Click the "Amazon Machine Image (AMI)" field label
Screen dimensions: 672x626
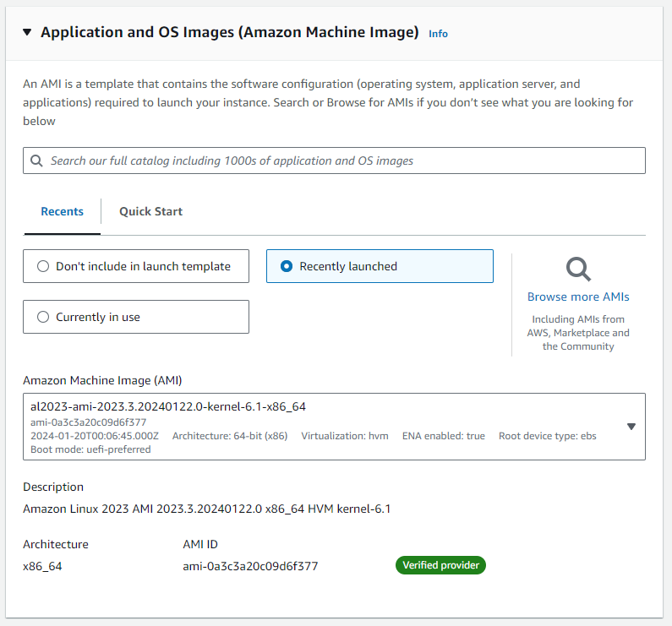[x=102, y=380]
